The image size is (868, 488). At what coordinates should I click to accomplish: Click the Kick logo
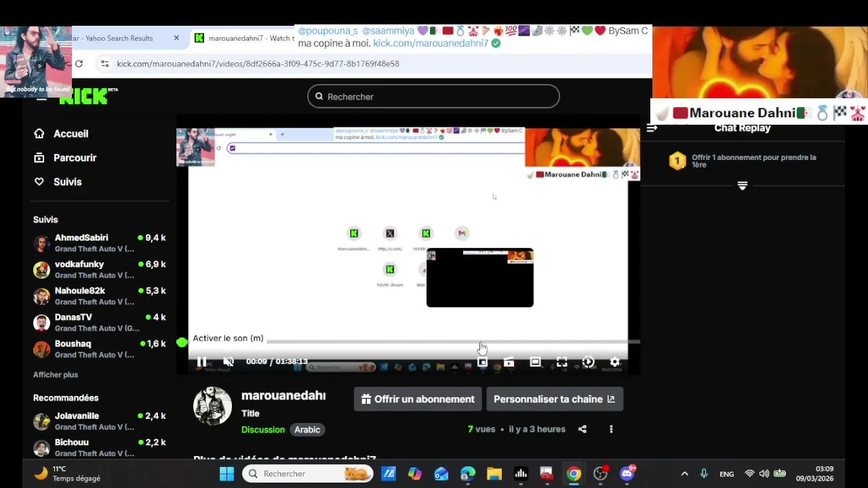[83, 97]
